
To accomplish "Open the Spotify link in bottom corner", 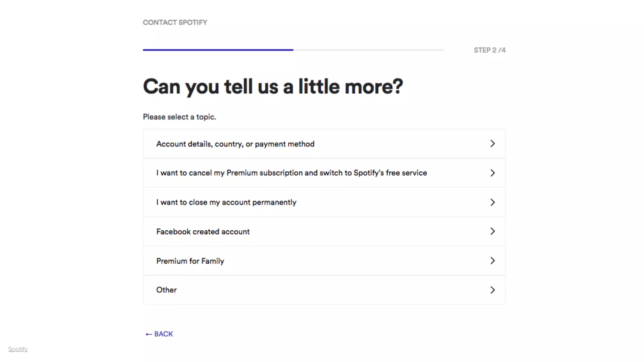I will click(x=18, y=349).
